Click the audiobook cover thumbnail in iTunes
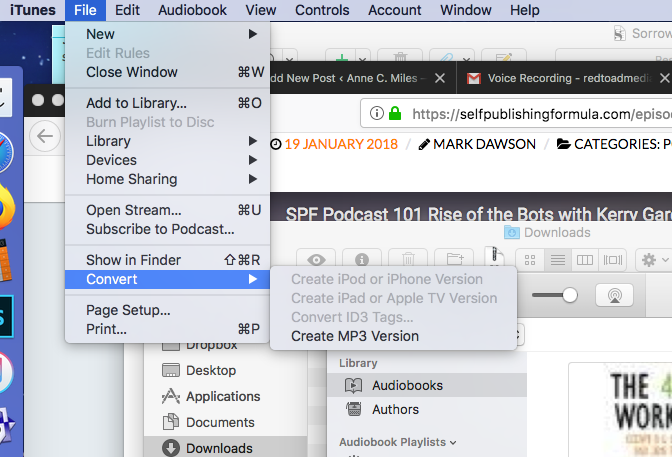The image size is (672, 457). coord(620,409)
